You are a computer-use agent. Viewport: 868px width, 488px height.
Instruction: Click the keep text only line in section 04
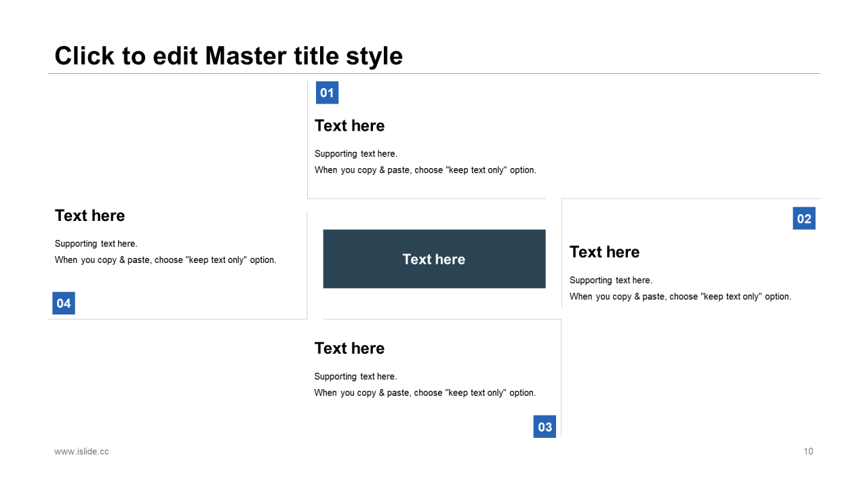(165, 260)
